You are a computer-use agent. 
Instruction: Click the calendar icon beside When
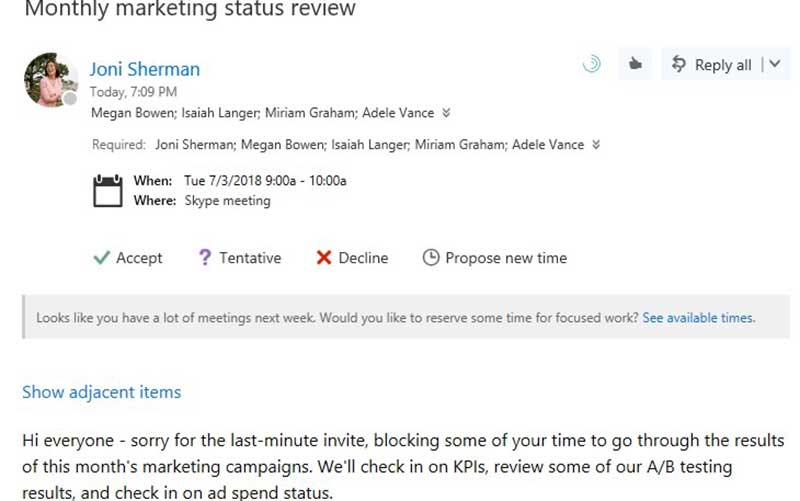pyautogui.click(x=107, y=191)
